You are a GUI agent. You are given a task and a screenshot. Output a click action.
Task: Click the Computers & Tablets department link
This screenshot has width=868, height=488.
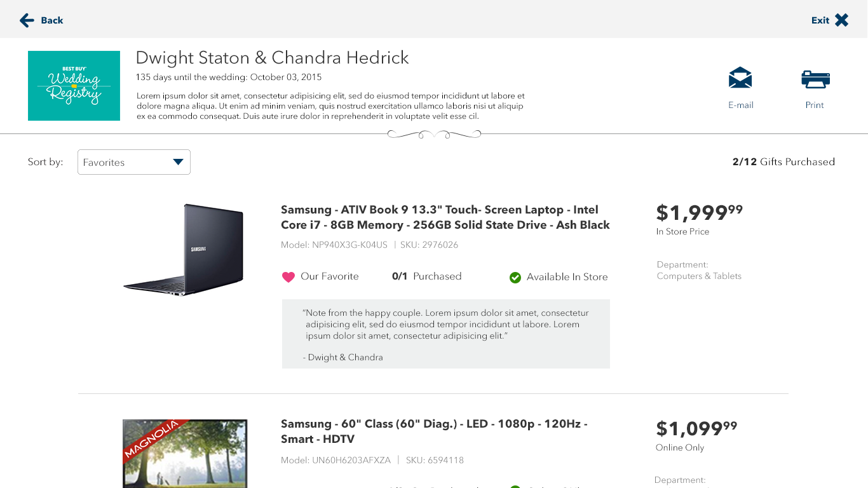coord(699,276)
